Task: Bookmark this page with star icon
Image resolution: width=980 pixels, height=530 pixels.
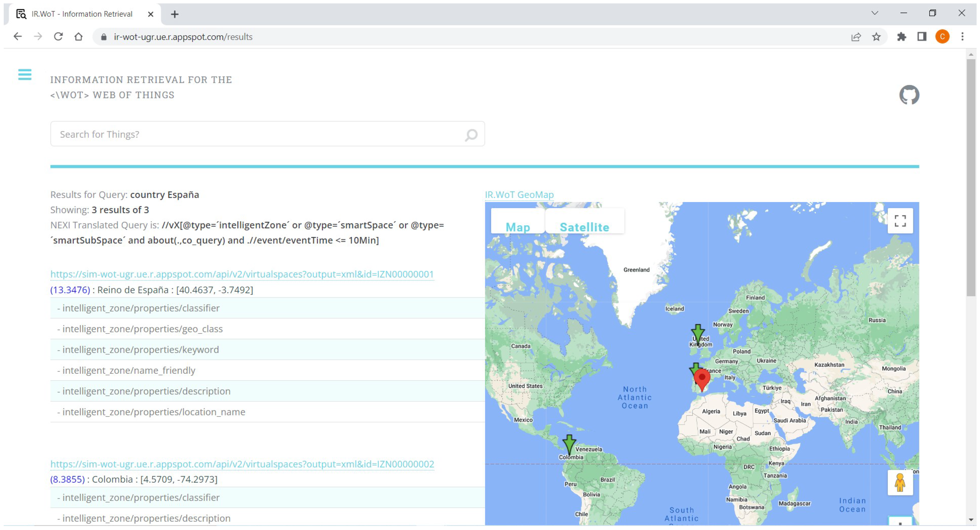Action: [x=876, y=37]
